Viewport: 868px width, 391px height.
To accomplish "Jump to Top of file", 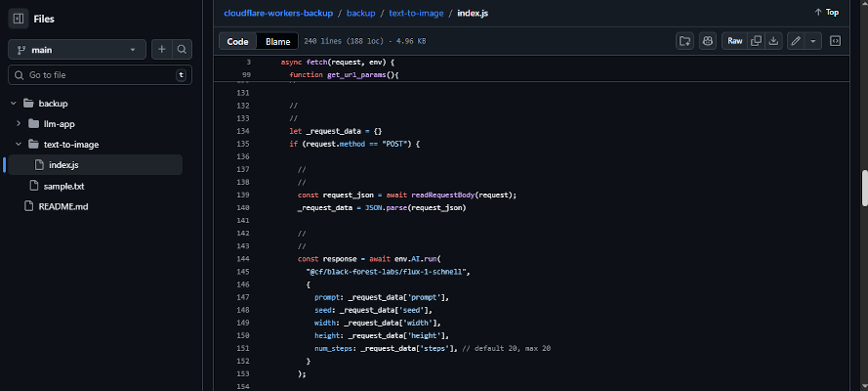I will [x=826, y=12].
